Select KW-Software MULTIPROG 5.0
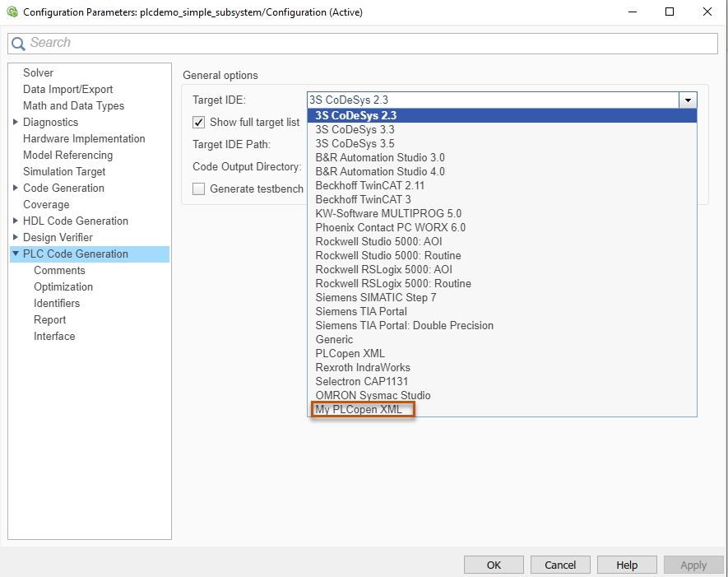 click(503, 213)
